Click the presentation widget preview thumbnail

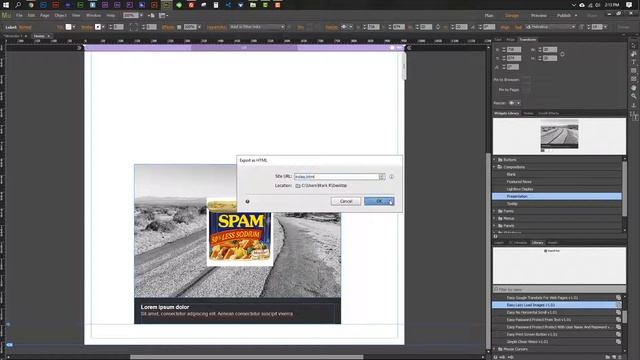pyautogui.click(x=559, y=135)
